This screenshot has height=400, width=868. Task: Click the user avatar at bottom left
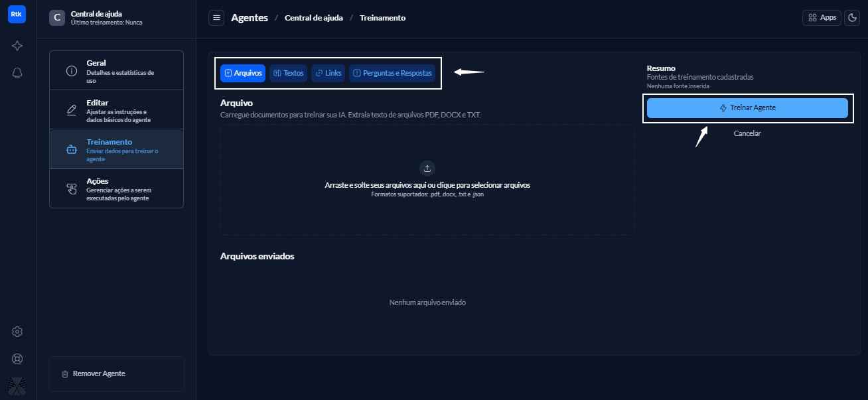tap(17, 385)
